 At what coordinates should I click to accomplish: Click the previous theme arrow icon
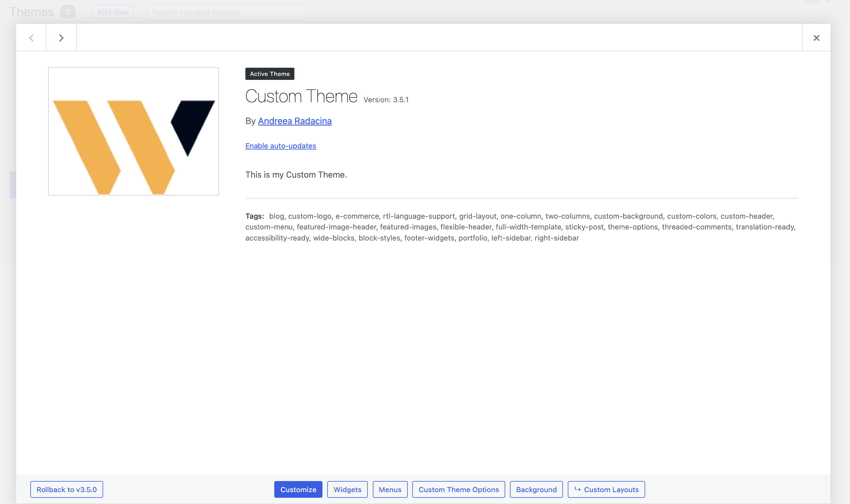(31, 38)
